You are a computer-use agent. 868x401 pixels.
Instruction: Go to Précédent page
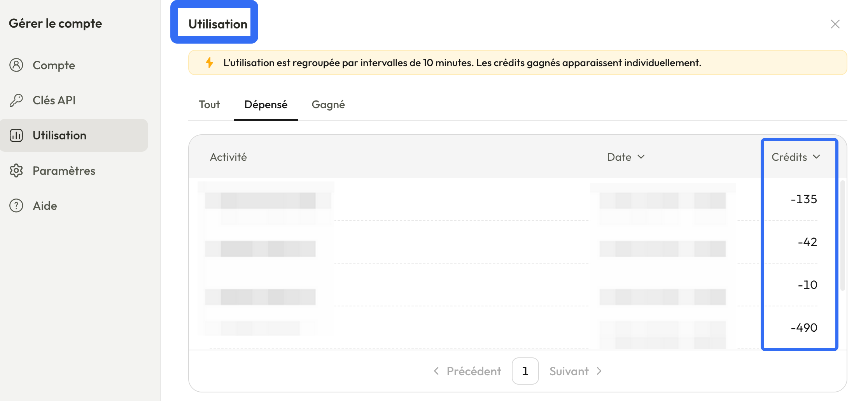point(467,371)
